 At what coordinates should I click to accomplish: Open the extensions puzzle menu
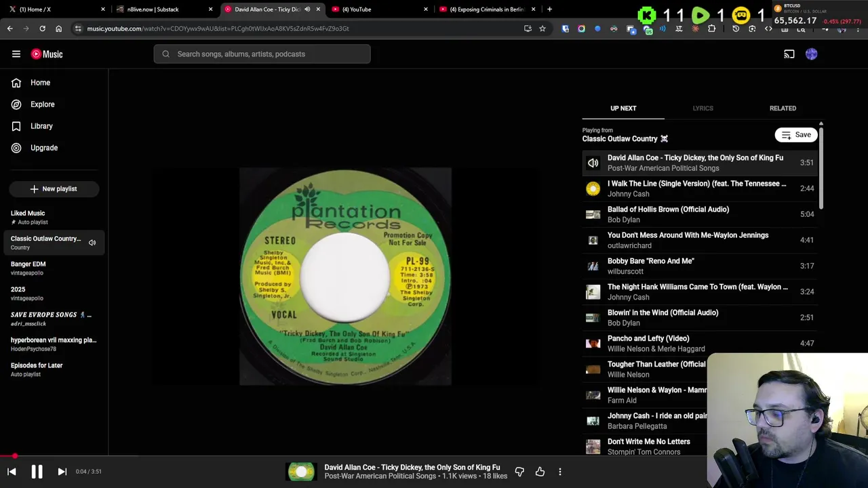711,28
